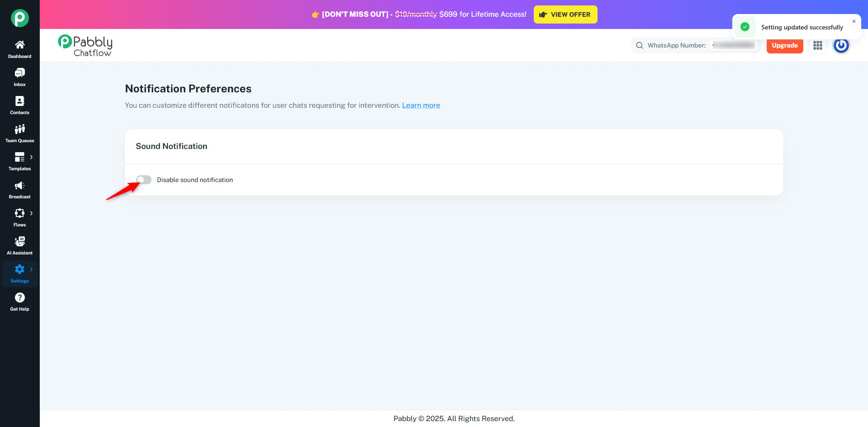Open the apps grid icon
This screenshot has height=427, width=868.
pyautogui.click(x=817, y=45)
